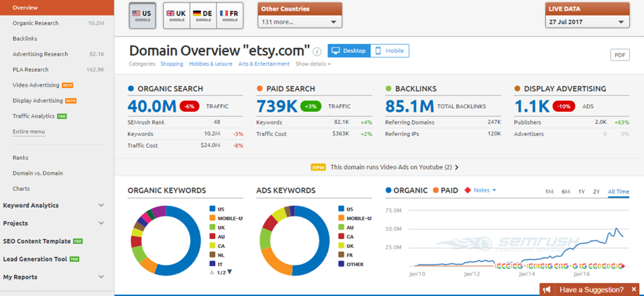Click the 247K referring domains value
Screen dimensions: 644x296
tap(494, 123)
